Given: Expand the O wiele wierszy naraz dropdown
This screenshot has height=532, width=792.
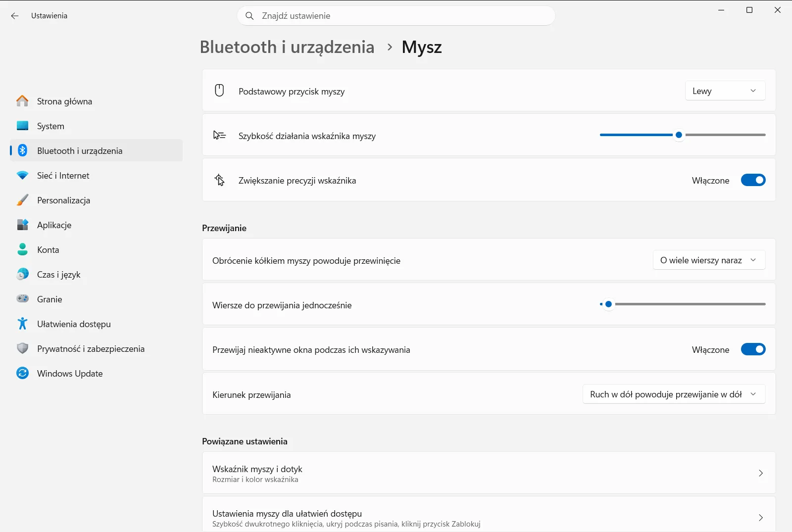Looking at the screenshot, I should tap(709, 260).
